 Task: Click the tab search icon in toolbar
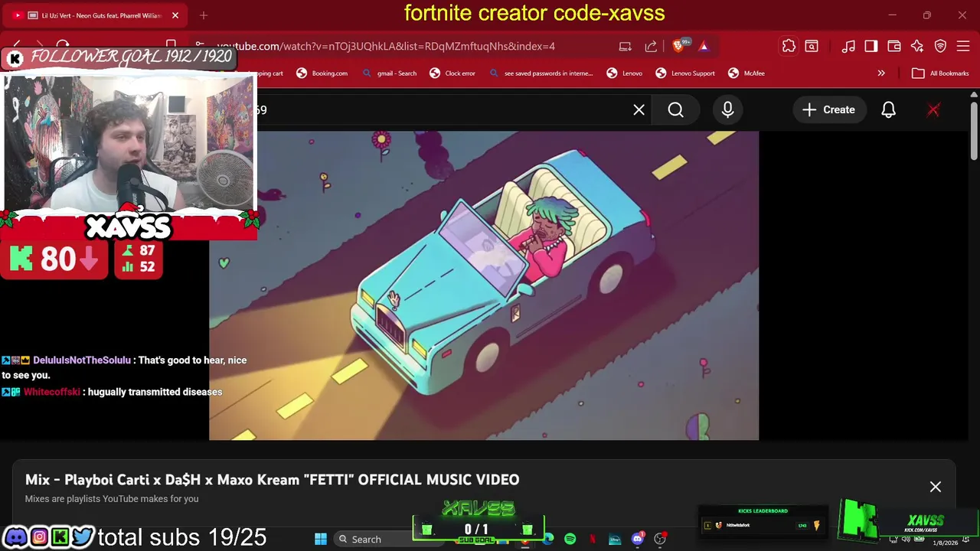pos(812,46)
